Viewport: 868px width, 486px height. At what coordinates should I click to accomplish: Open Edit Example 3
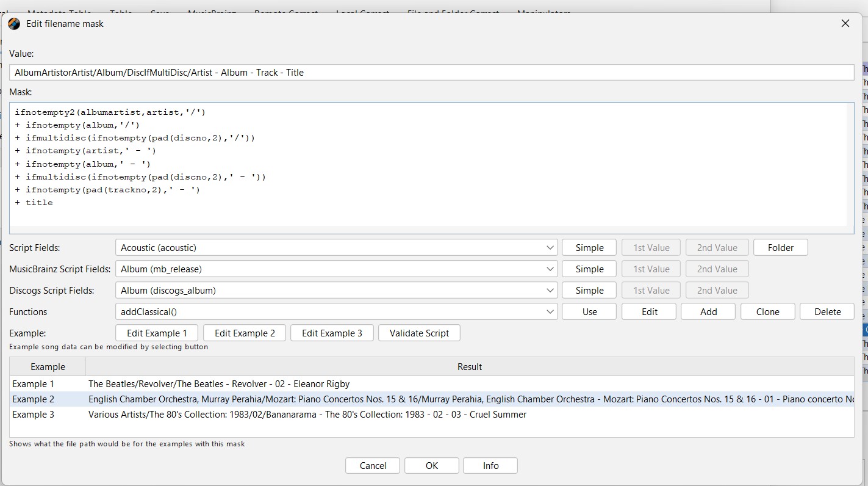pos(332,333)
